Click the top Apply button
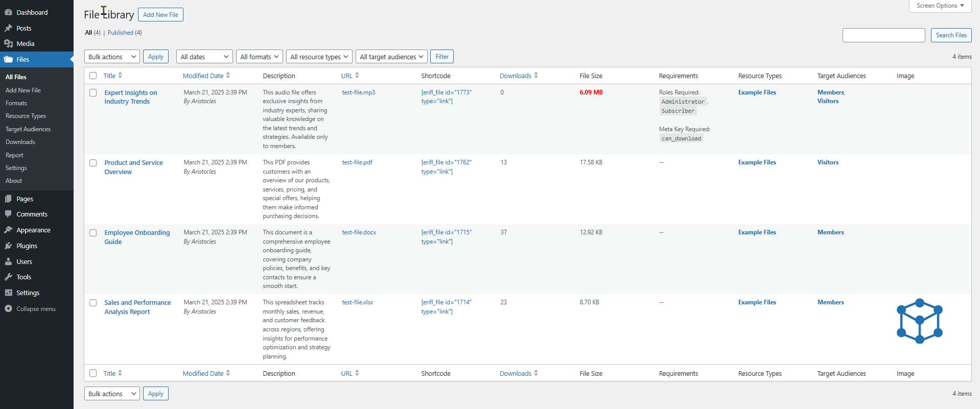 [x=156, y=57]
